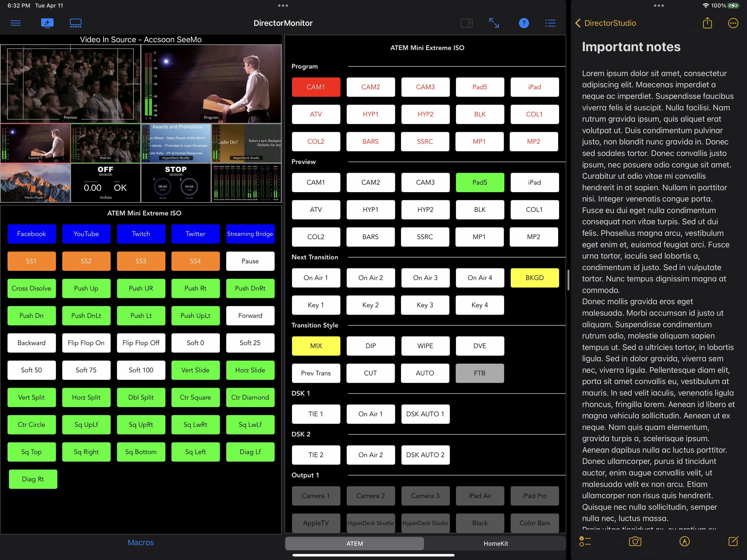The width and height of the screenshot is (747, 560).
Task: Tap the CUT button
Action: click(x=371, y=373)
